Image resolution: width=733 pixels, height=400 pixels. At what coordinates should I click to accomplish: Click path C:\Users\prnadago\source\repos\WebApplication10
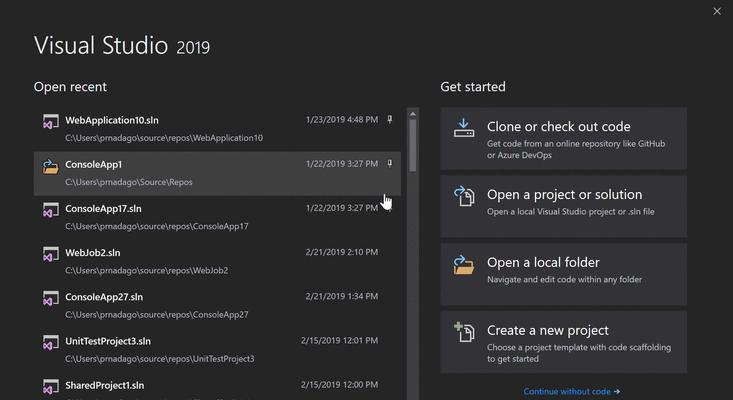pos(164,138)
